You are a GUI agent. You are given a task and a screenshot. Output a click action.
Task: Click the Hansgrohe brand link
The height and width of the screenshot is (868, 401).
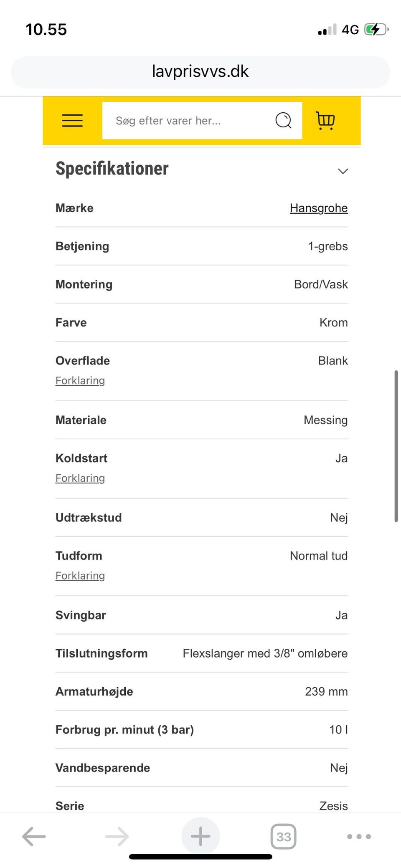319,208
